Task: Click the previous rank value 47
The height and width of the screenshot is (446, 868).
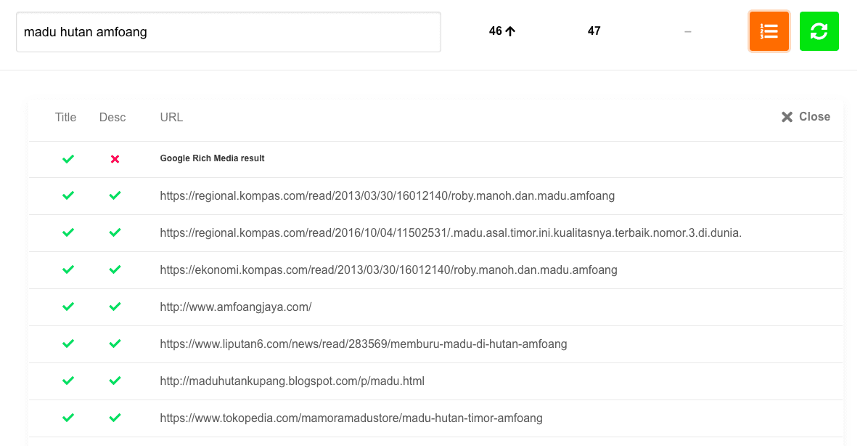Action: pos(594,31)
